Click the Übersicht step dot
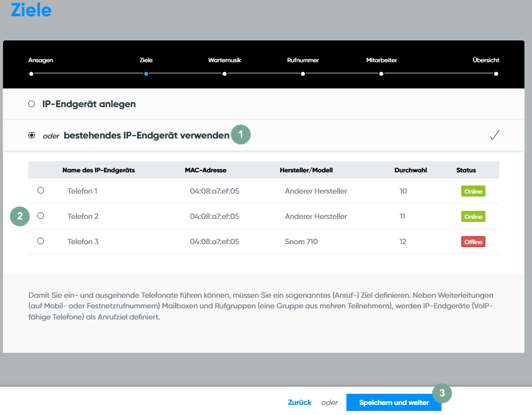The height and width of the screenshot is (415, 532). (x=496, y=74)
